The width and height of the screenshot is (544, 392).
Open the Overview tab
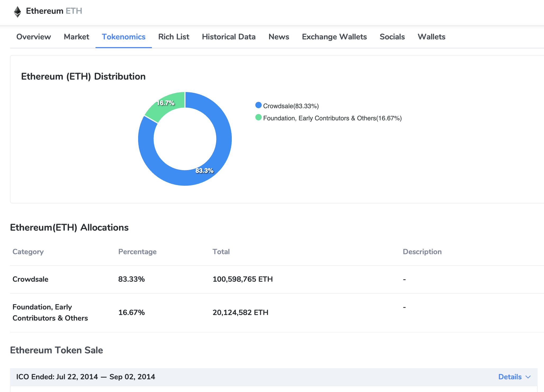[34, 37]
